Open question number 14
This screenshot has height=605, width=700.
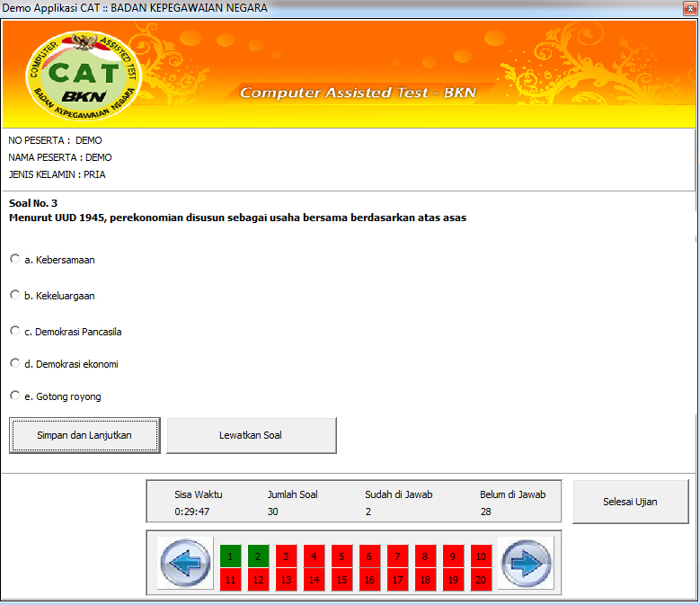[314, 580]
